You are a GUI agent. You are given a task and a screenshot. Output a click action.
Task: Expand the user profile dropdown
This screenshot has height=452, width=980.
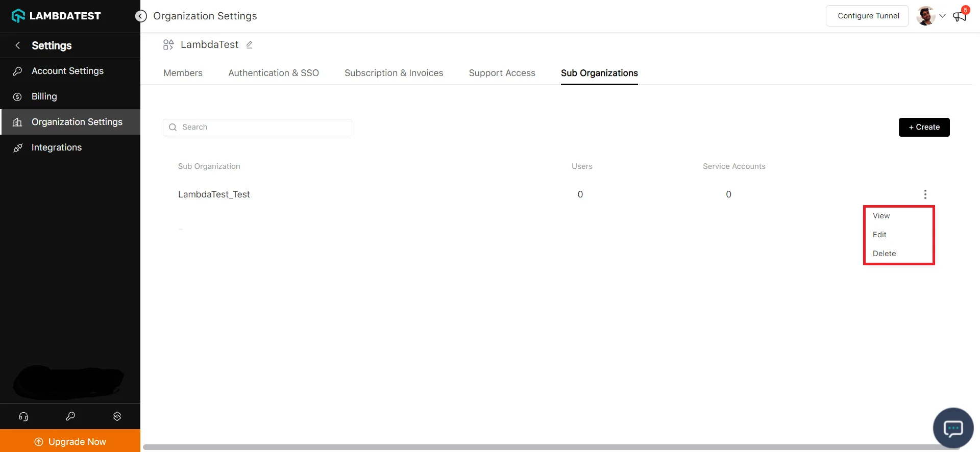point(942,16)
